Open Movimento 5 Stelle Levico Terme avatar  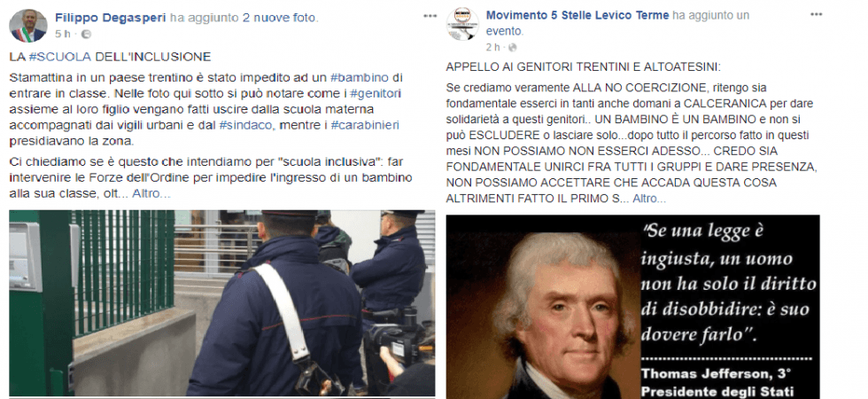pyautogui.click(x=462, y=23)
